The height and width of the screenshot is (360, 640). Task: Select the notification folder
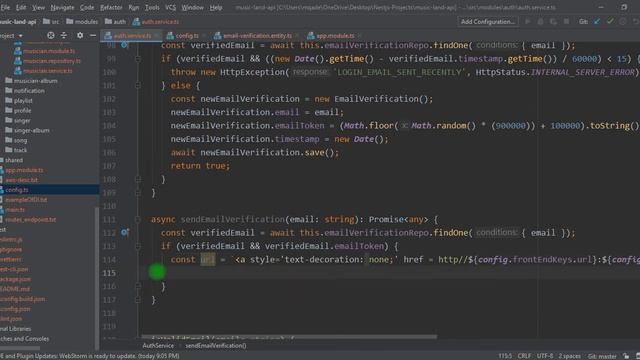[x=25, y=91]
